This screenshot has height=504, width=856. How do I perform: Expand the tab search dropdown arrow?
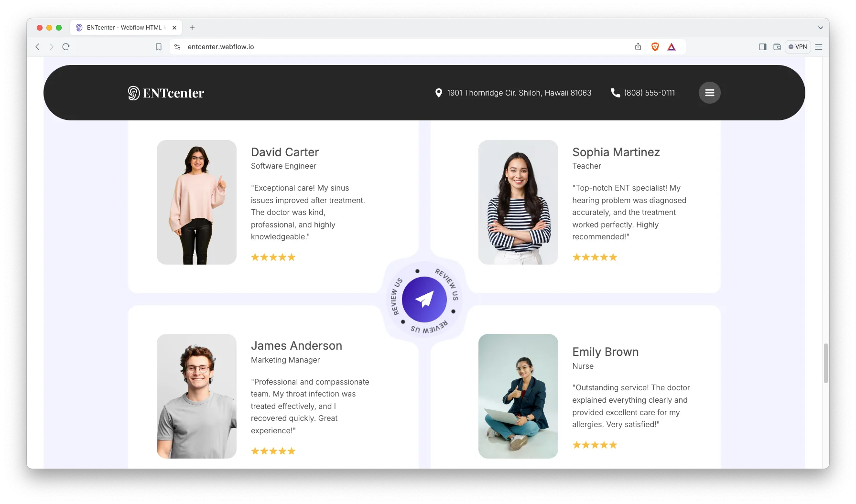click(x=820, y=28)
